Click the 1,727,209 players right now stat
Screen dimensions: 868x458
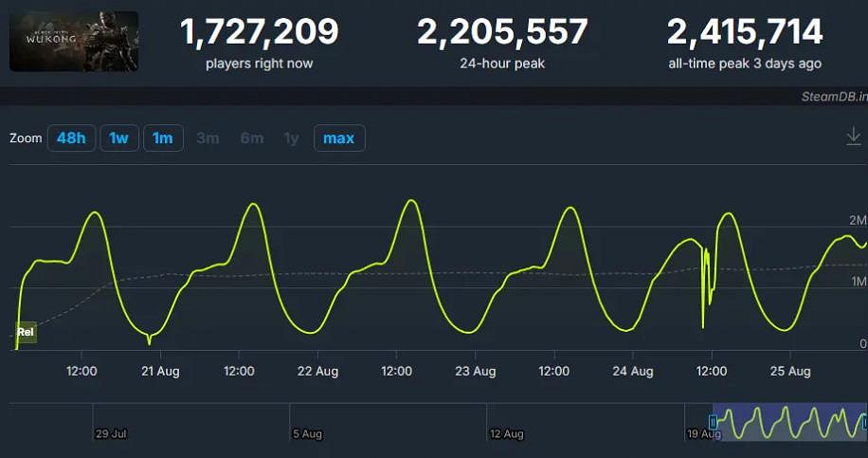coord(259,33)
